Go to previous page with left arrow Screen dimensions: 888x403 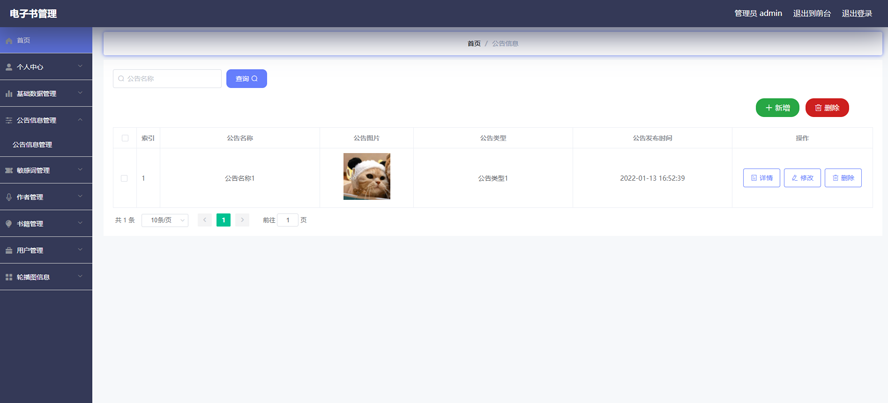pyautogui.click(x=204, y=220)
